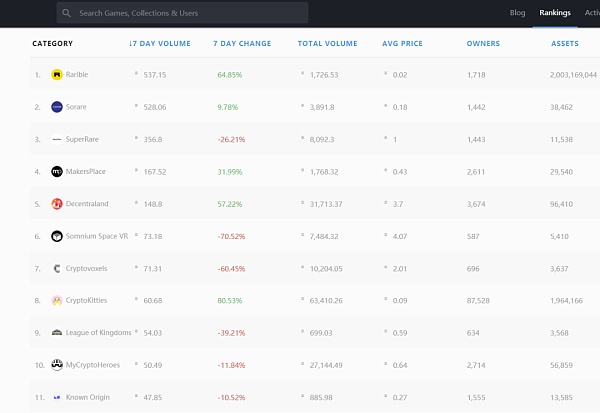This screenshot has width=600, height=413.
Task: Sort table by Avg Price header
Action: click(404, 44)
